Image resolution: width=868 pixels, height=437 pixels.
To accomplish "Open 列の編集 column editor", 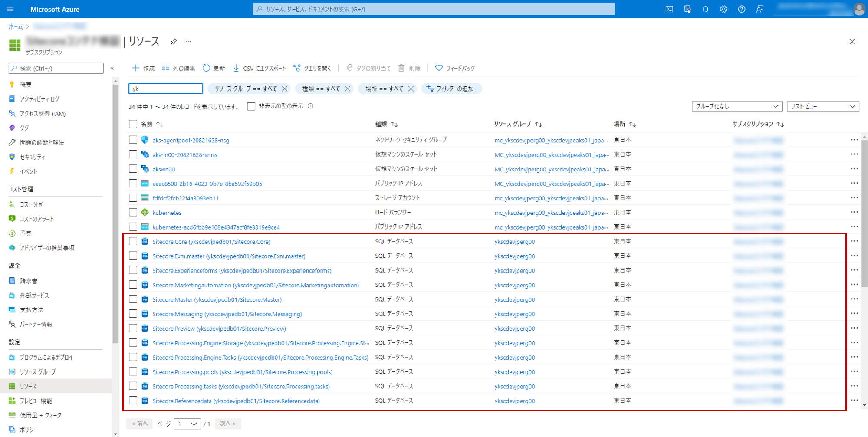I will pyautogui.click(x=178, y=68).
